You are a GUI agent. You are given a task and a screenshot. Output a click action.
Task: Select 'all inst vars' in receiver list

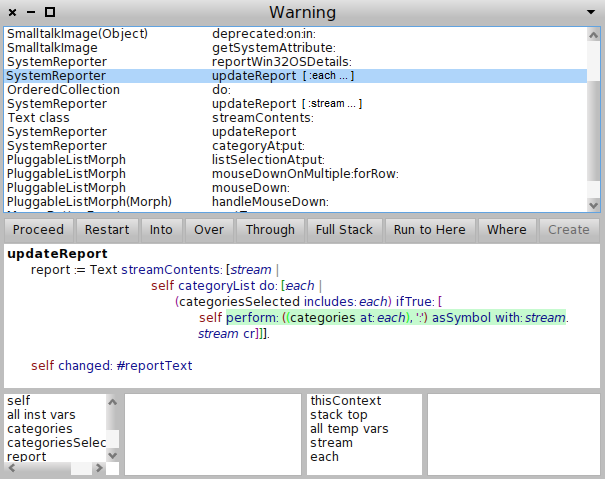[x=55, y=415]
